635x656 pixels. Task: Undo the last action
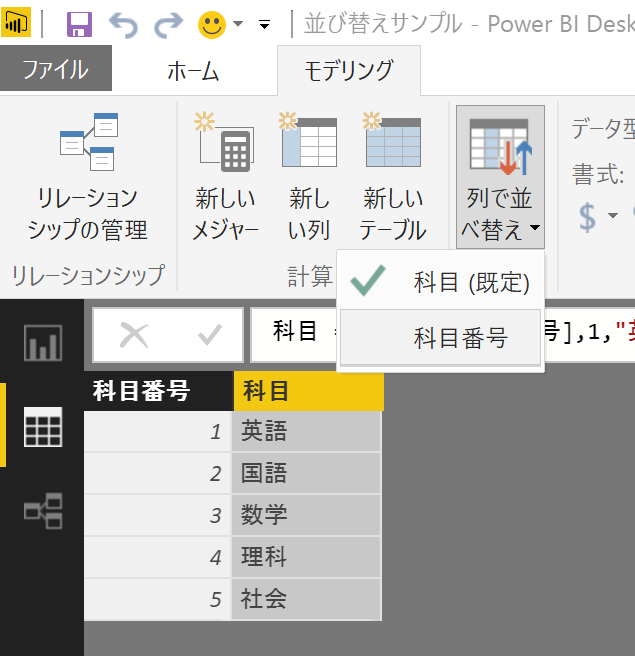[123, 25]
